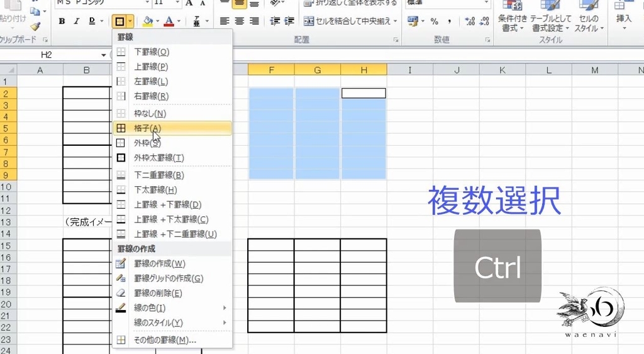
Task: Decrease decimal places
Action: [x=485, y=21]
